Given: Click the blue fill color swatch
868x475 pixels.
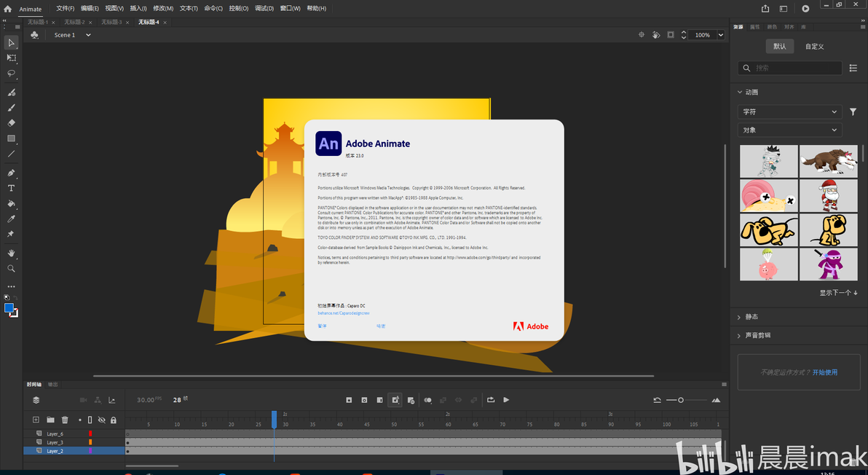Looking at the screenshot, I should (8, 308).
